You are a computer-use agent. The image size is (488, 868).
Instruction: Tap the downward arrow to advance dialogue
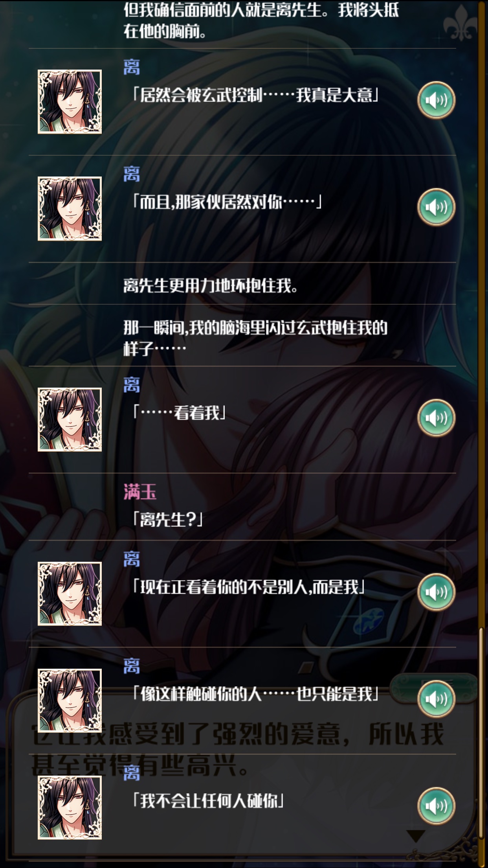(416, 835)
